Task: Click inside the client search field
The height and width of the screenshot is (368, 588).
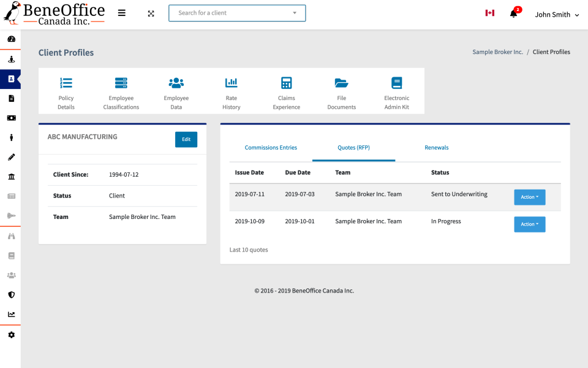Action: point(227,12)
